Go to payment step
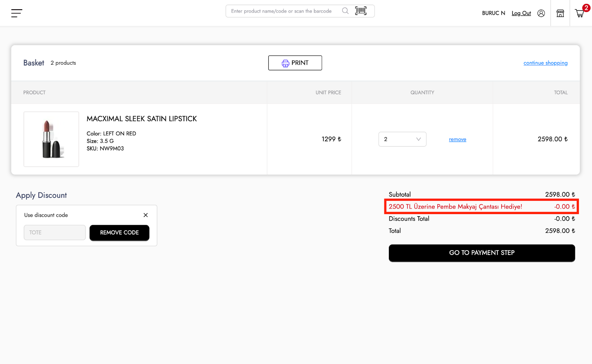This screenshot has height=364, width=592. coord(482,253)
